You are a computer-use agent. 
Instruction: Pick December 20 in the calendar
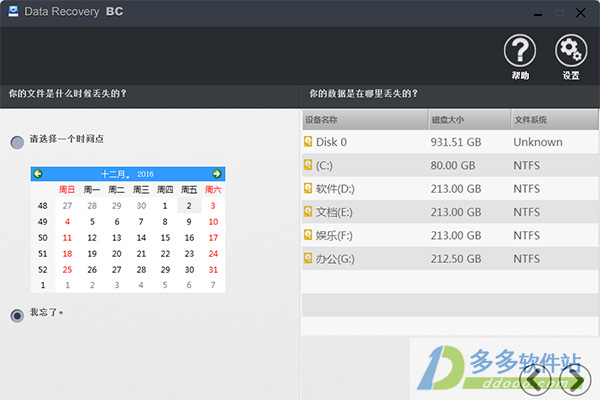point(117,254)
